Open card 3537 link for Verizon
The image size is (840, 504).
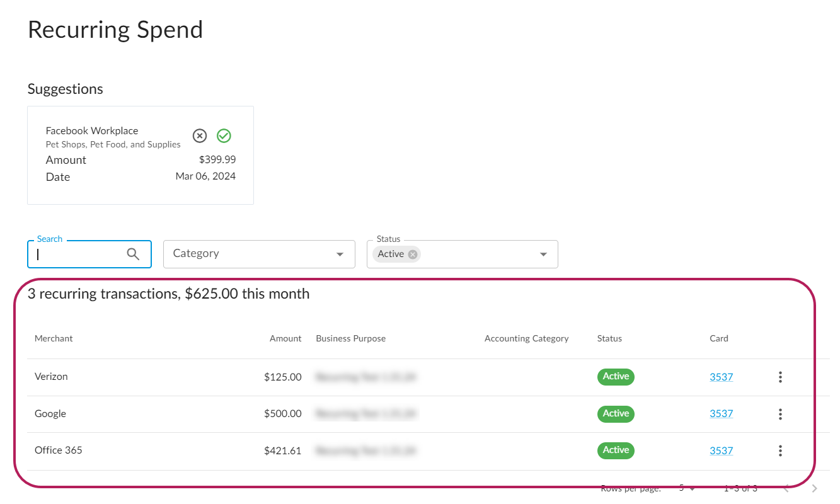click(x=721, y=377)
